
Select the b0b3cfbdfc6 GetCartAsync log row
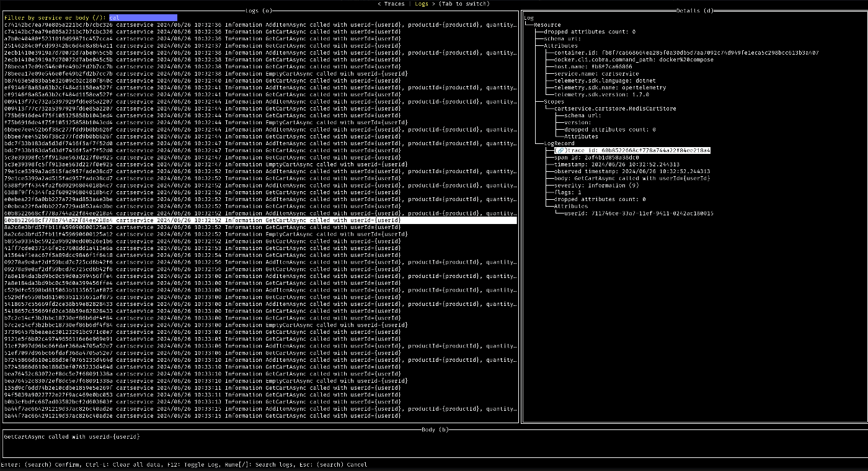pos(260,401)
